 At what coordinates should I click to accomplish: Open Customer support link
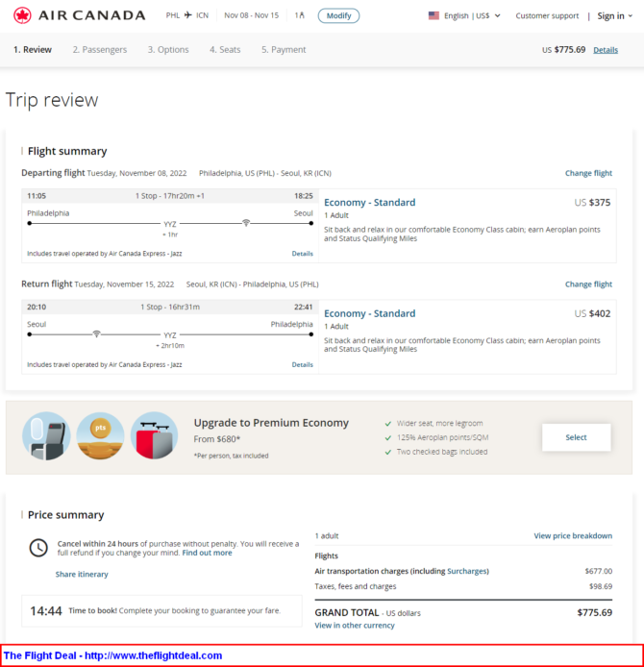pyautogui.click(x=547, y=15)
